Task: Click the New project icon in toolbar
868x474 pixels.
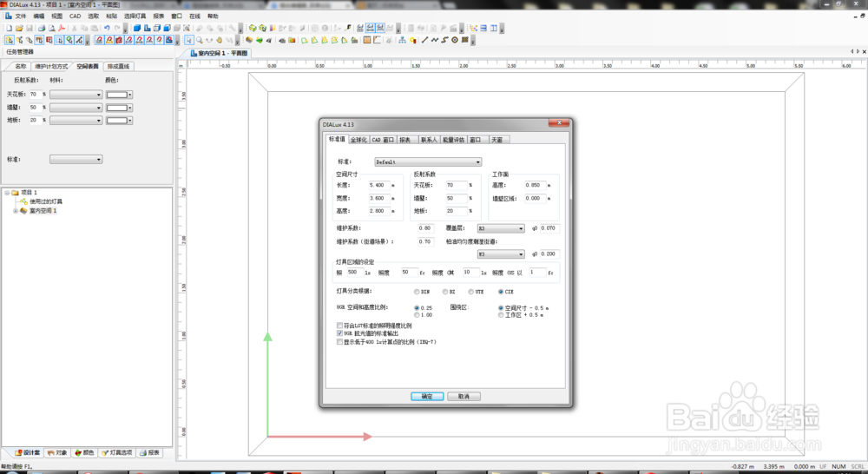Action: [x=9, y=29]
